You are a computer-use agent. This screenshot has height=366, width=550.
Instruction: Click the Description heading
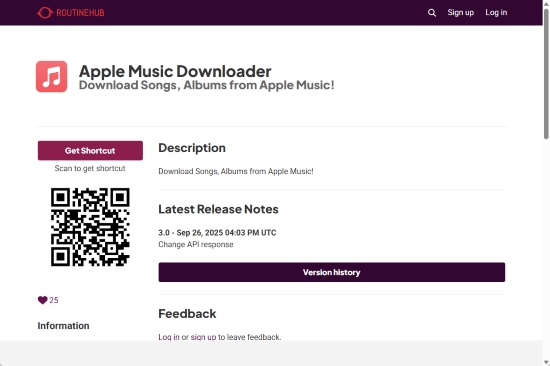click(192, 148)
